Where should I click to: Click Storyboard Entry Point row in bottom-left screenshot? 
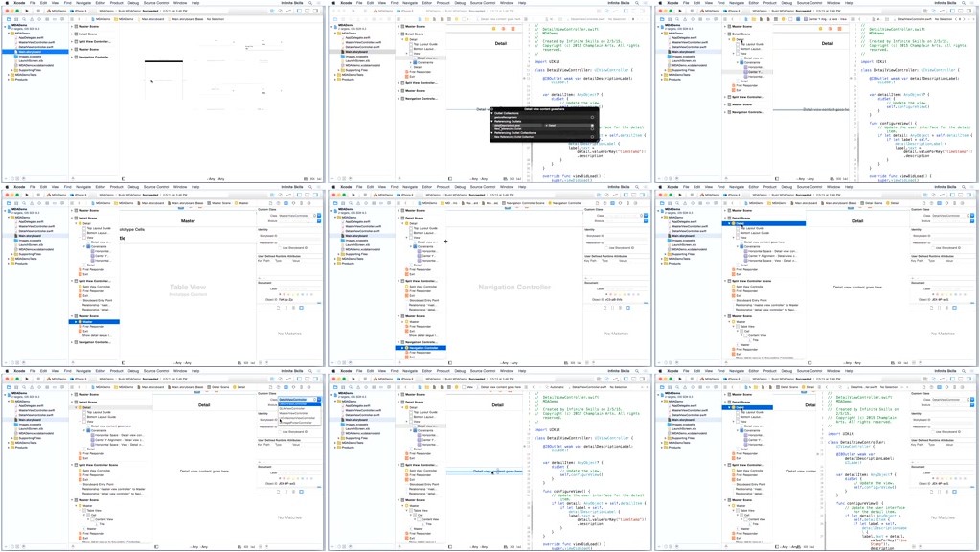pyautogui.click(x=99, y=485)
